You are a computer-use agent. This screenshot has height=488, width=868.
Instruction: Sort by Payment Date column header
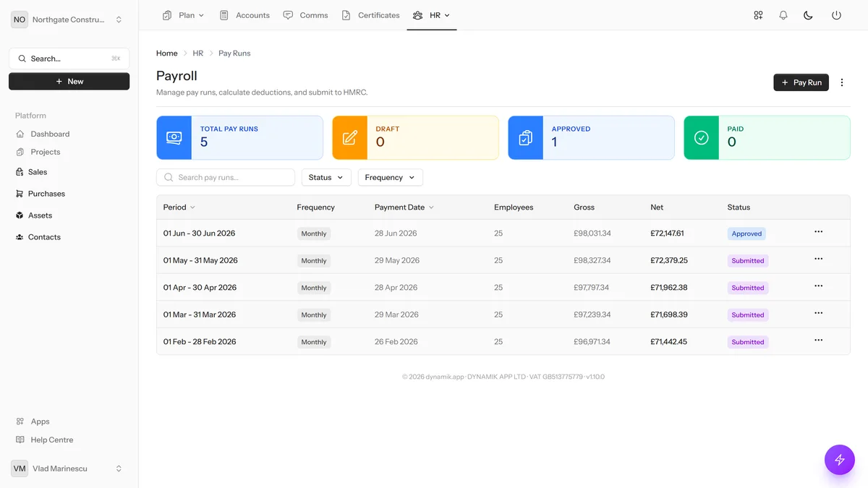pyautogui.click(x=404, y=207)
